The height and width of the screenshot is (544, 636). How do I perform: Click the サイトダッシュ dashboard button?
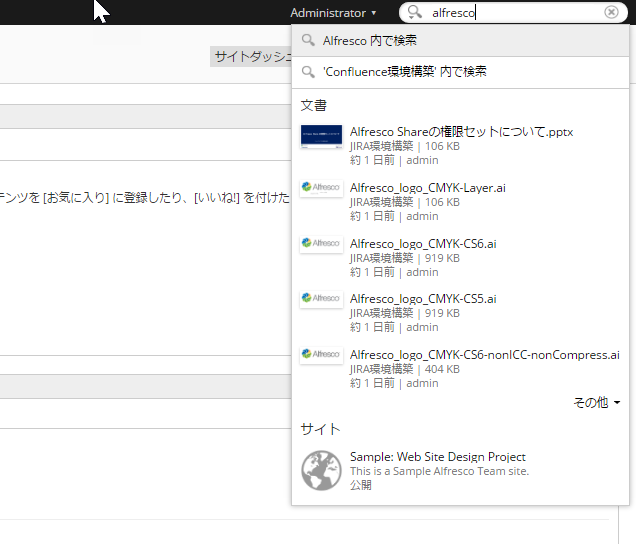pos(251,56)
